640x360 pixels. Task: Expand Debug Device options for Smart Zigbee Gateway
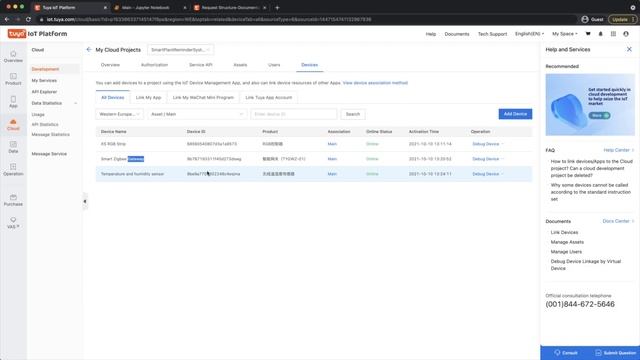[x=502, y=159]
